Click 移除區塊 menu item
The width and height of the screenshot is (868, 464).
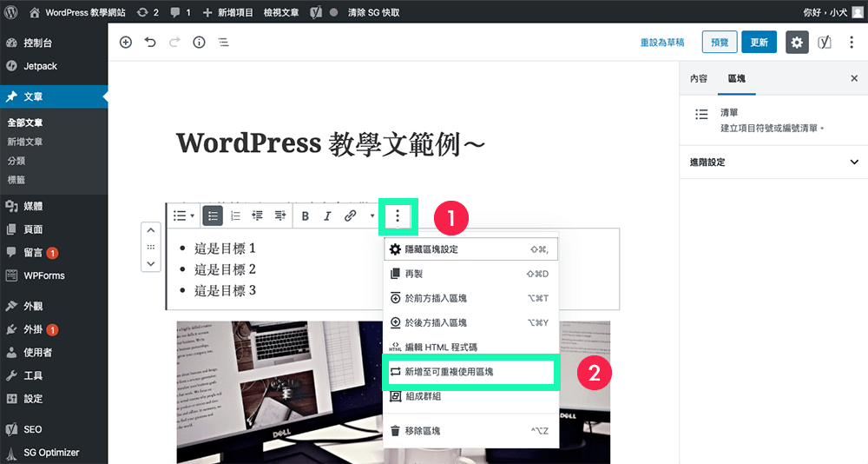pos(470,431)
